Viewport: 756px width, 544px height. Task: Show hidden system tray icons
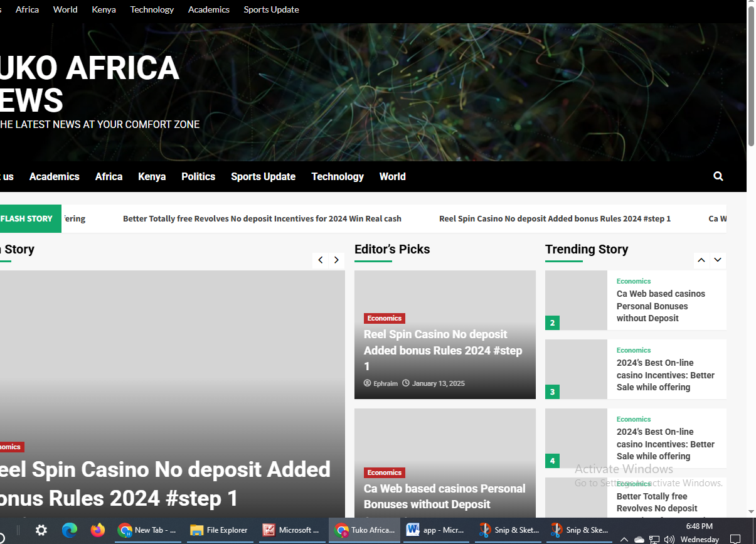tap(624, 539)
